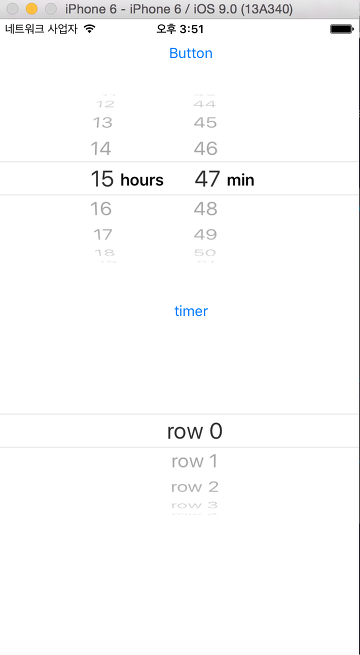Select hour 16 in the picker
The width and height of the screenshot is (360, 655).
coord(101,208)
